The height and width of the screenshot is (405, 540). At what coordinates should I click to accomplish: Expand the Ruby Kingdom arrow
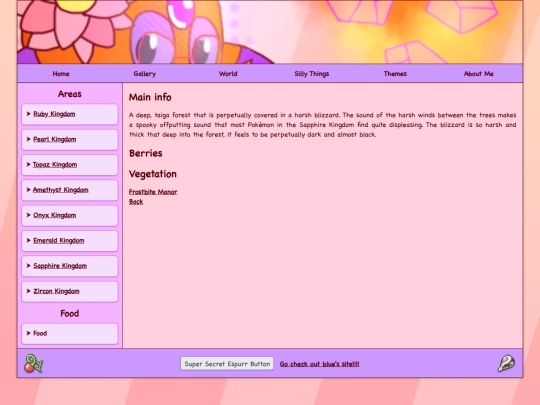click(x=29, y=114)
